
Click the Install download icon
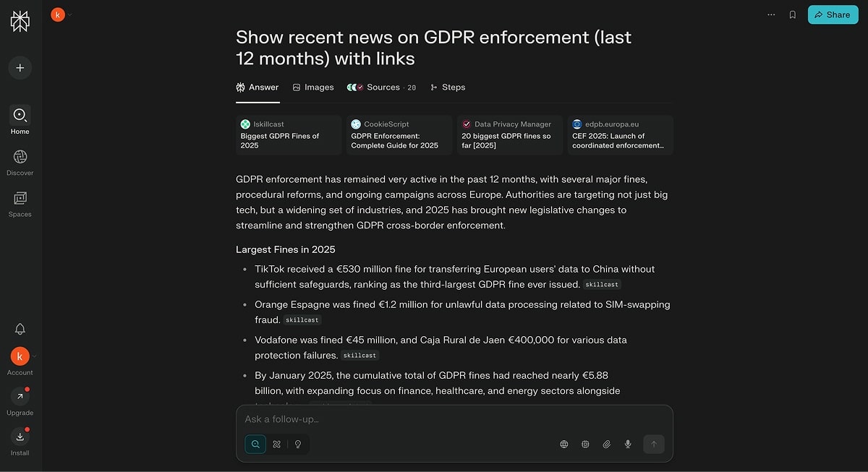pos(20,437)
